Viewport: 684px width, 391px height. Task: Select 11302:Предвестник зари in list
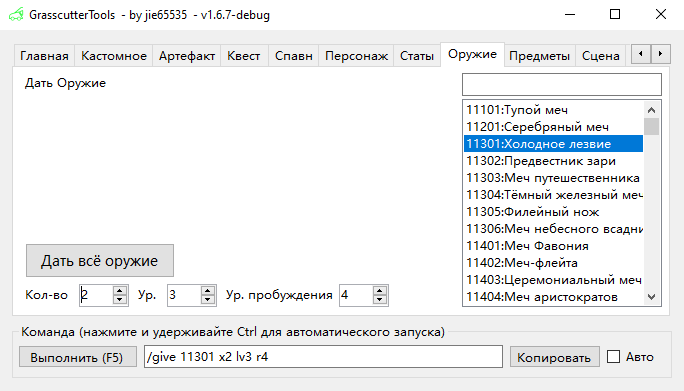554,161
